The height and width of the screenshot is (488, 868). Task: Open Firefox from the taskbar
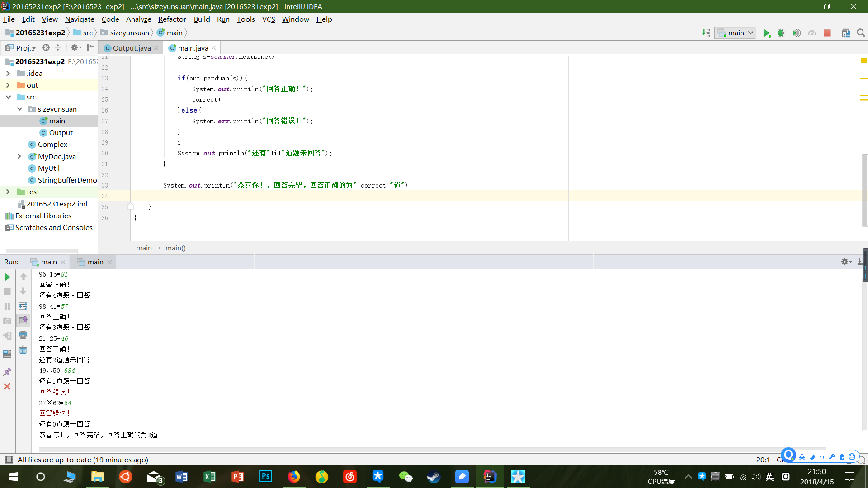click(x=294, y=477)
